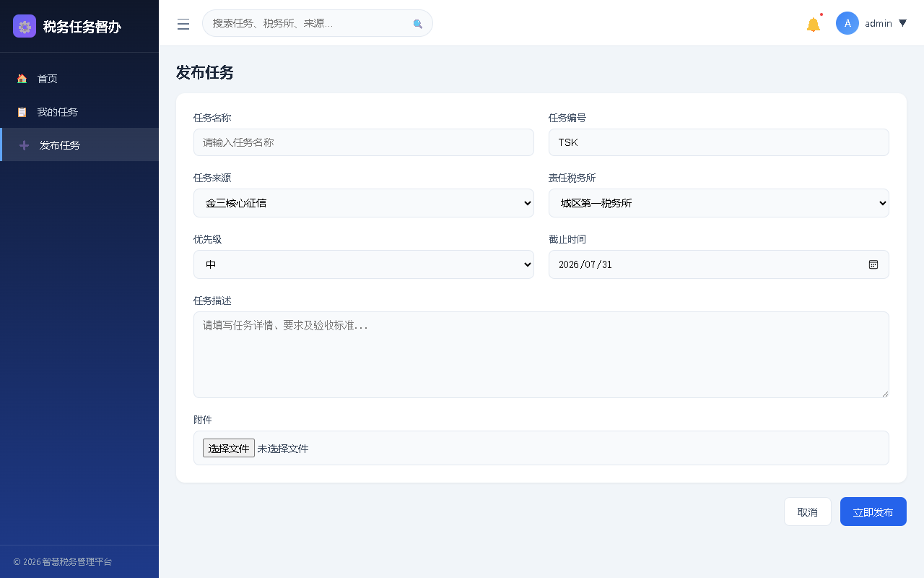Click the 税务任务督办 title text
Viewport: 924px width, 578px height.
(82, 27)
